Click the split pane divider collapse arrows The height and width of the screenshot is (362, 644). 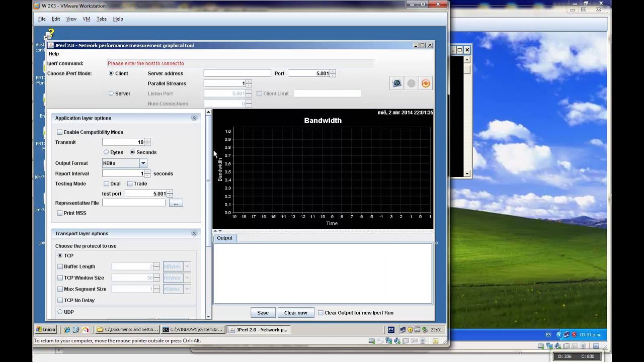[x=217, y=231]
